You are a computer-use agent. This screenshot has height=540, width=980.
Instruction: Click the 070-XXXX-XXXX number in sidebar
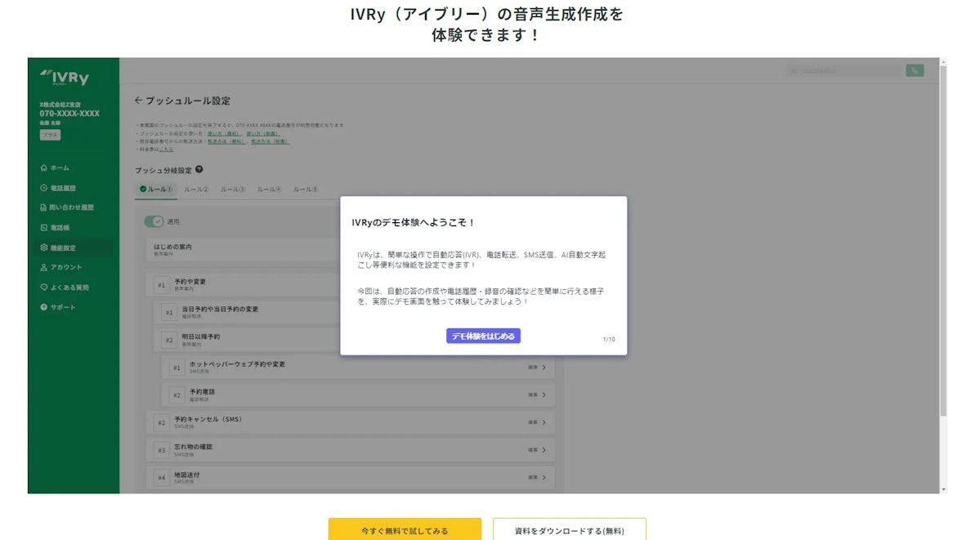pos(69,113)
